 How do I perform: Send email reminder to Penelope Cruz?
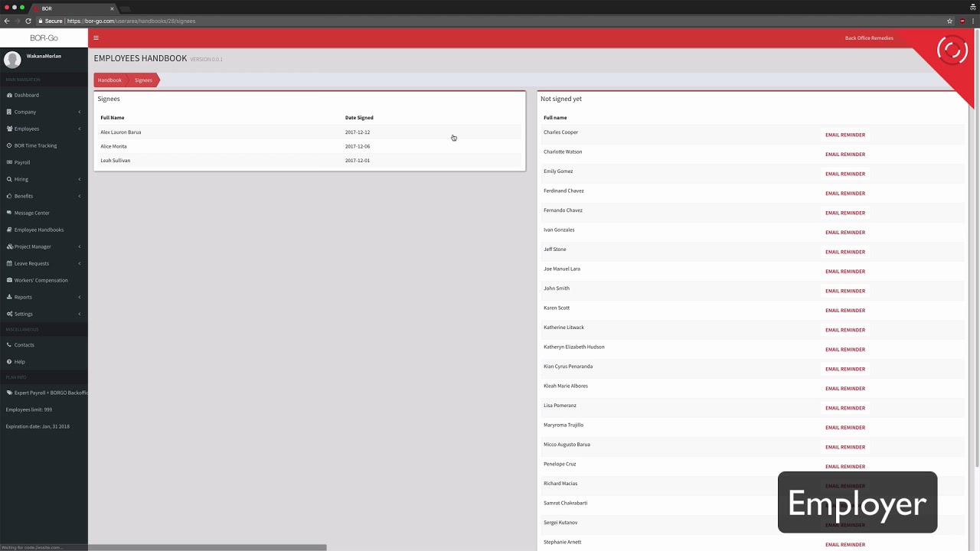click(x=845, y=466)
